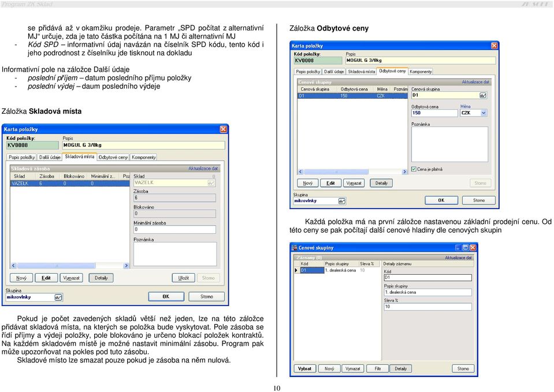Select Odbytové ceny tab in Cenová skupina dialog

pyautogui.click(x=392, y=71)
